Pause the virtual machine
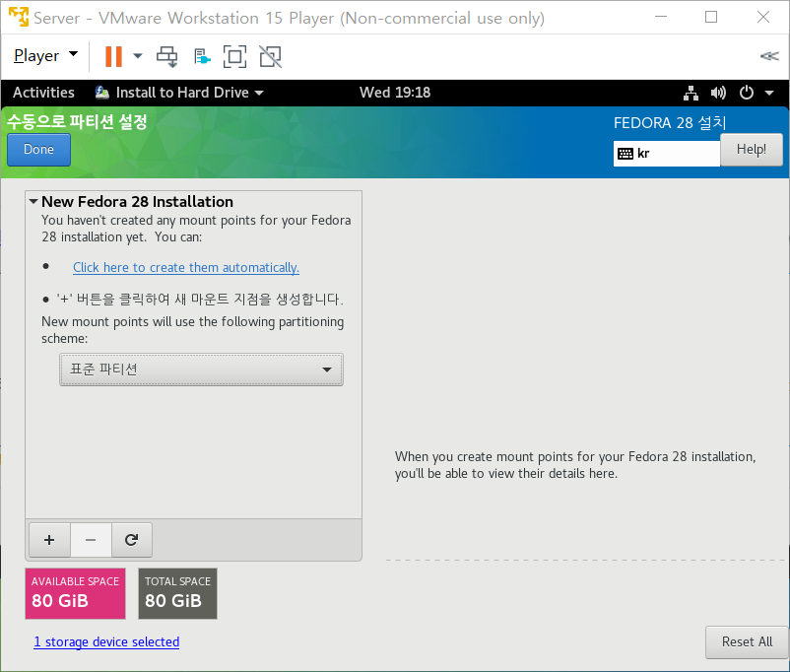 (x=113, y=56)
